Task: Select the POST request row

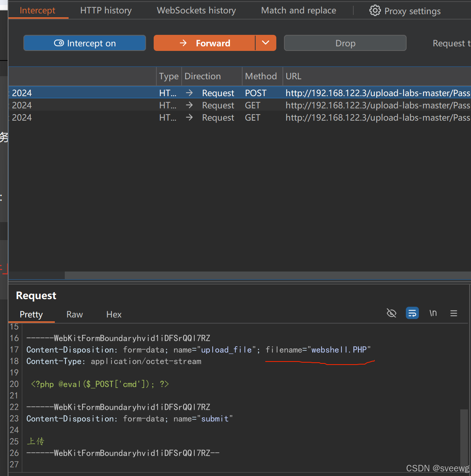Action: [240, 93]
